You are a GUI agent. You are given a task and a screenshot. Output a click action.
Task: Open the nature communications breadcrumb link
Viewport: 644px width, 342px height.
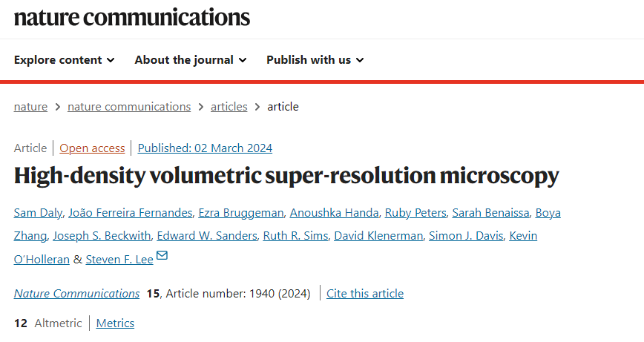129,107
